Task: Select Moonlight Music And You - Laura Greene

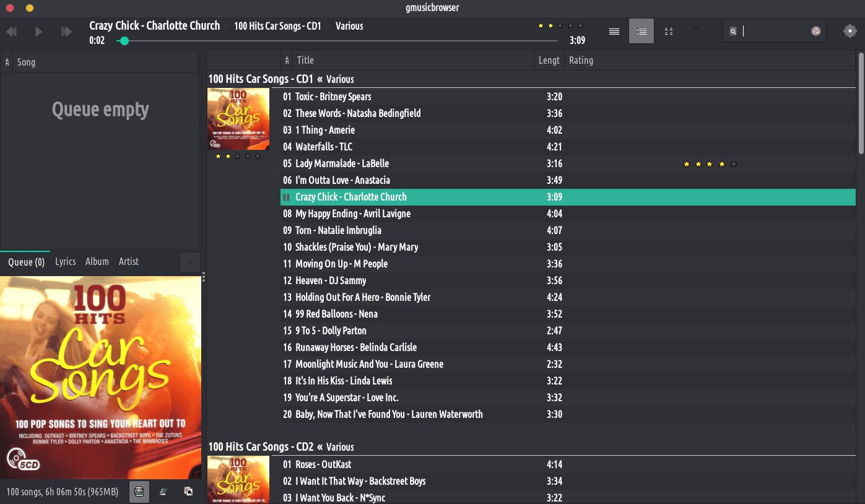Action: point(568,364)
